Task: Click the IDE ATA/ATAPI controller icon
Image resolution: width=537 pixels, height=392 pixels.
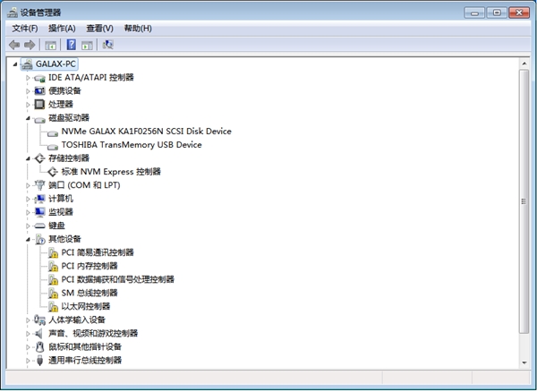Action: pos(39,79)
